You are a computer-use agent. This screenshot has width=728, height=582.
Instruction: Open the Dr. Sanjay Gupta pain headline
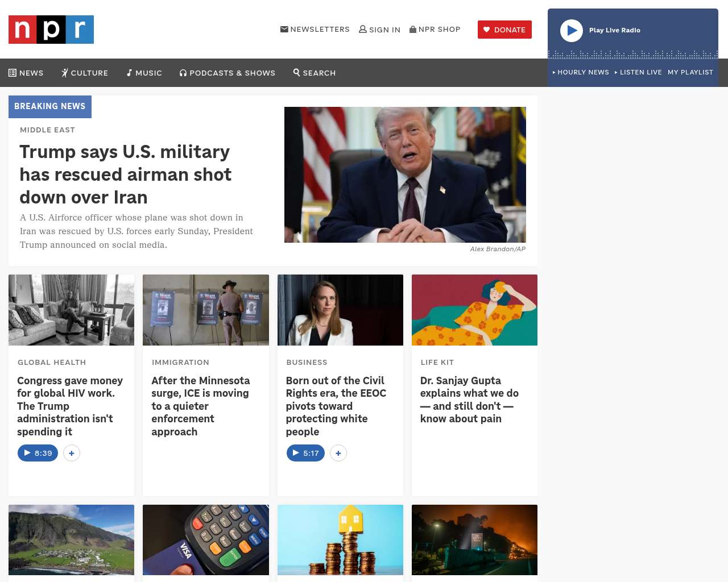469,400
